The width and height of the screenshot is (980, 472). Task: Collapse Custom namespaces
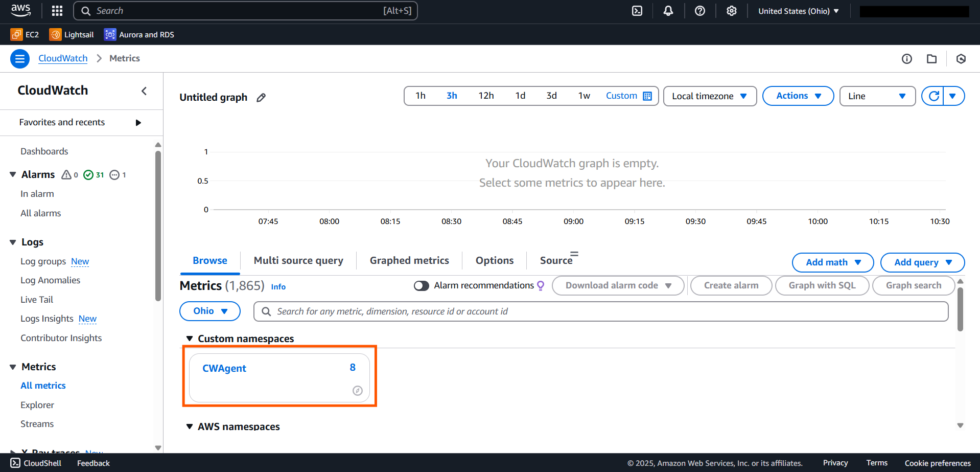(190, 339)
